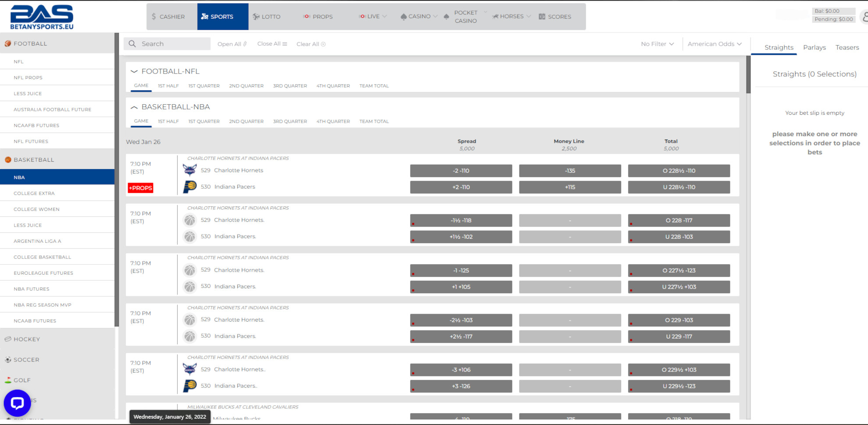868x425 pixels.
Task: Select 4TH QUARTER tab under FOOTBALL-NFL
Action: [333, 86]
